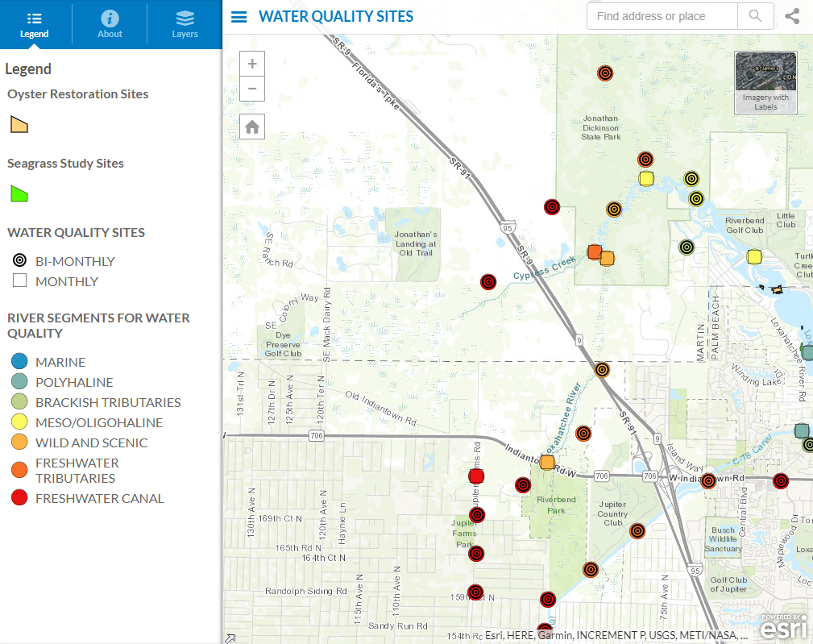Click the Oyster Restoration Sites legend swatch
This screenshot has width=813, height=644.
point(19,124)
